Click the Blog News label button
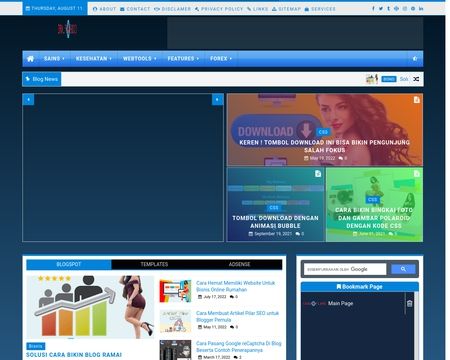 42,79
